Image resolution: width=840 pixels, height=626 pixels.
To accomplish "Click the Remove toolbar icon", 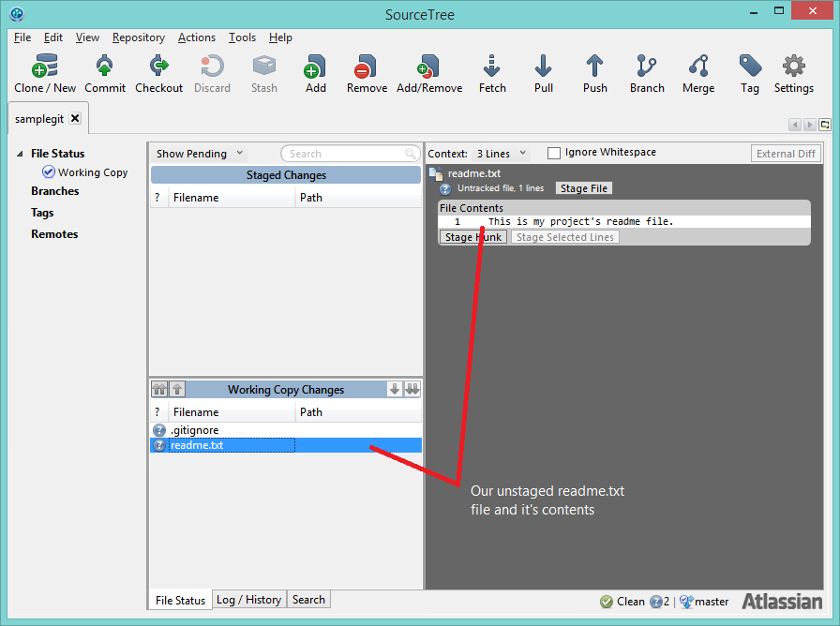I will pos(367,74).
